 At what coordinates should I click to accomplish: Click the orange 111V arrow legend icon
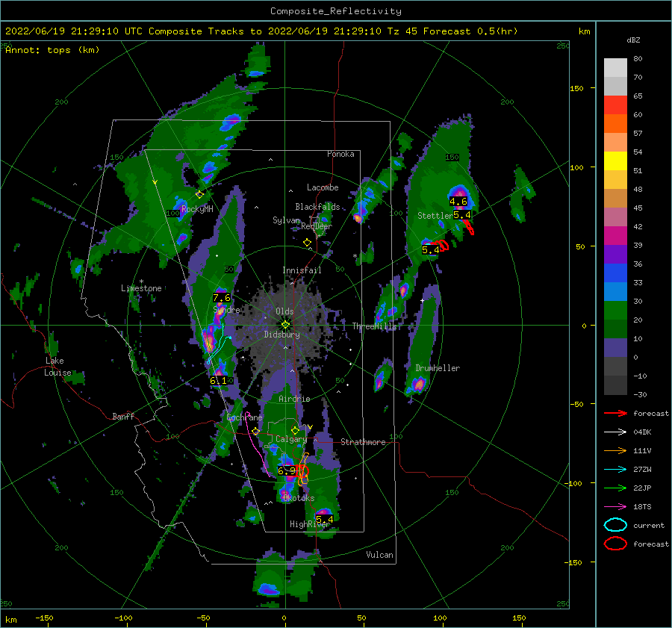click(x=615, y=450)
